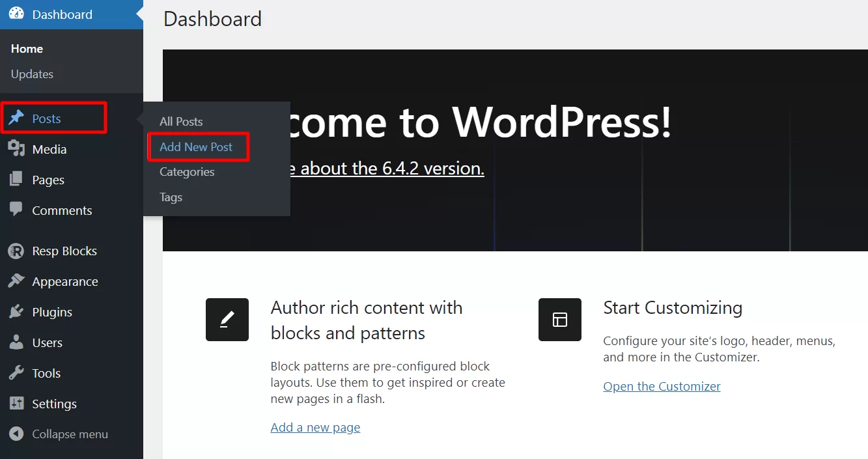
Task: Click the Dashboard page title
Action: 212,18
